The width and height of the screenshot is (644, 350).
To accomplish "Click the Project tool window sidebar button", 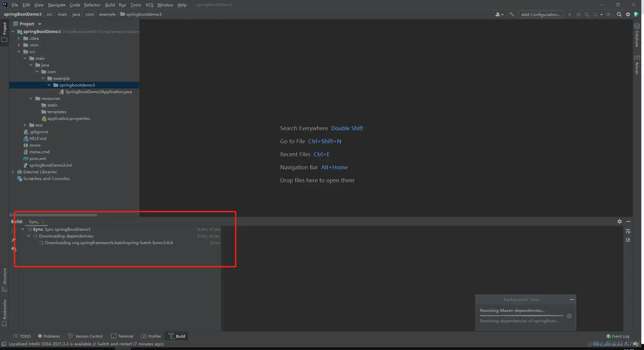I will (x=4, y=32).
